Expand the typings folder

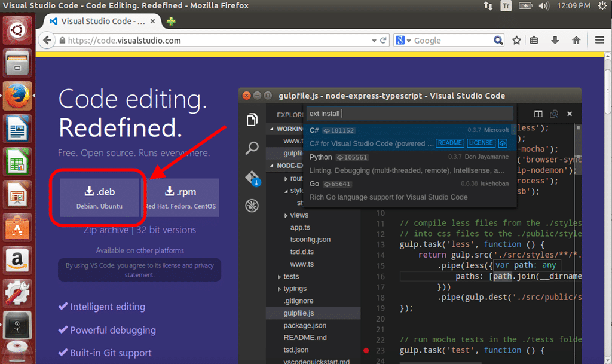click(x=279, y=289)
